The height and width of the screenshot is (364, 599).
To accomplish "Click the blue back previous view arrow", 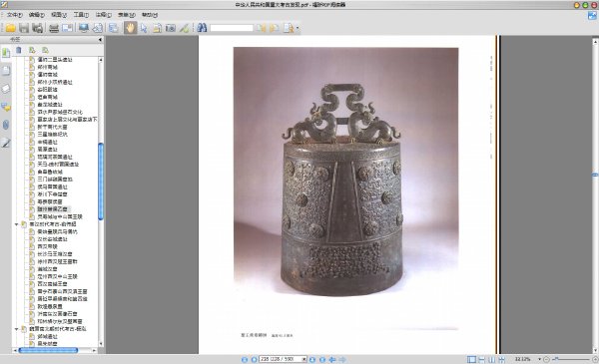I will click(332, 359).
